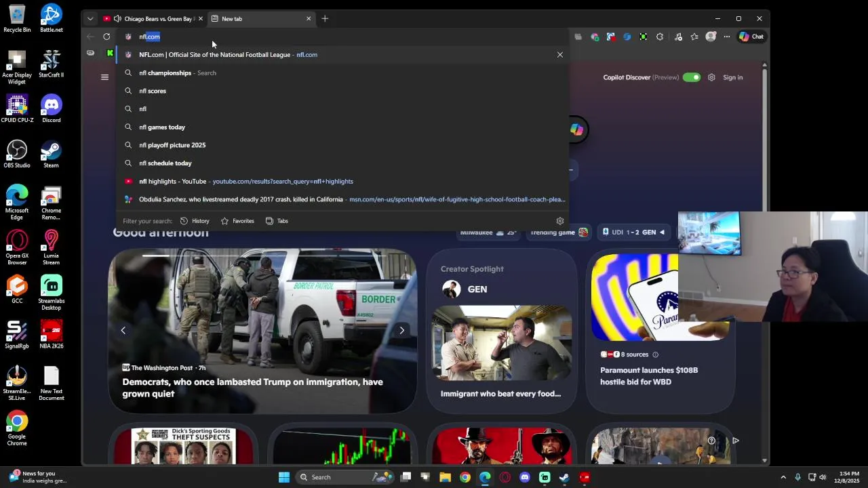
Task: Open the Lumia Stream desktop shortcut
Action: [51, 247]
